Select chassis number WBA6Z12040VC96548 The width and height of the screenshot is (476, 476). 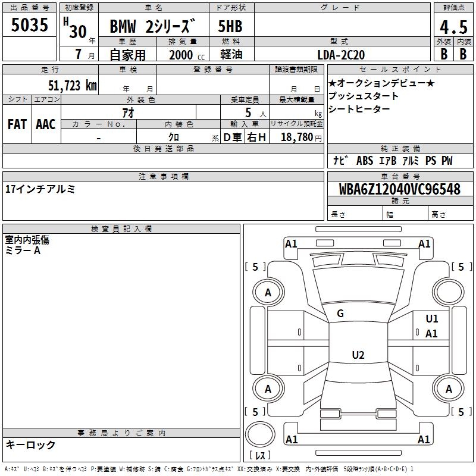(x=399, y=189)
